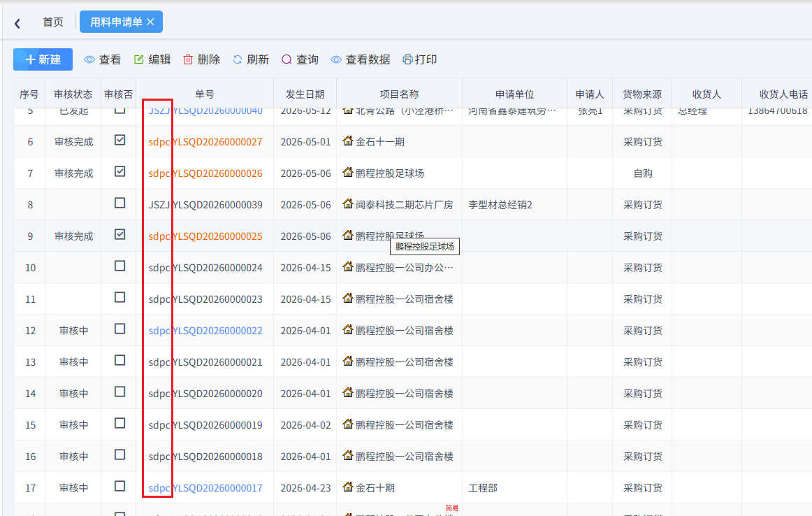Image resolution: width=812 pixels, height=516 pixels.
Task: Click the 自购 cell in row 7
Action: 643,173
